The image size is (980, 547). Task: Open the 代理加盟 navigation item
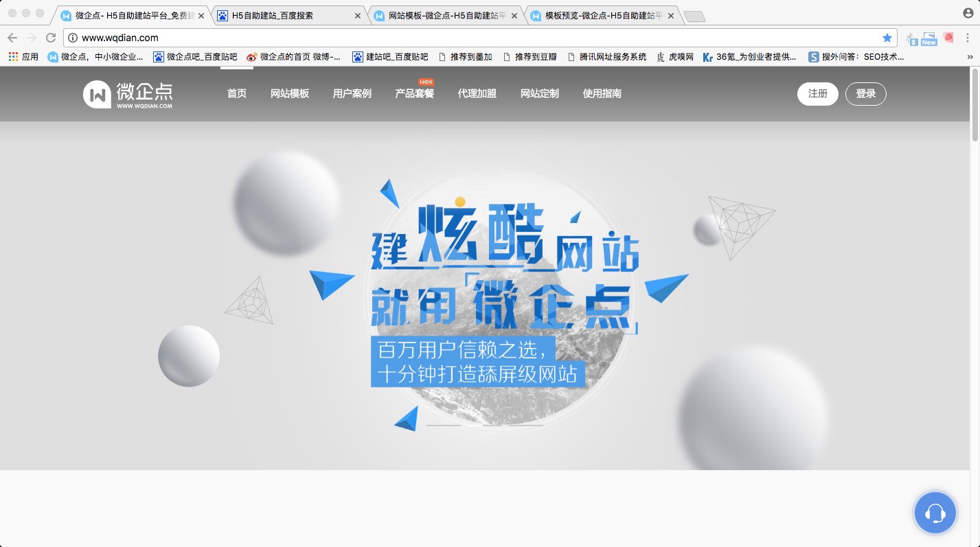point(477,93)
